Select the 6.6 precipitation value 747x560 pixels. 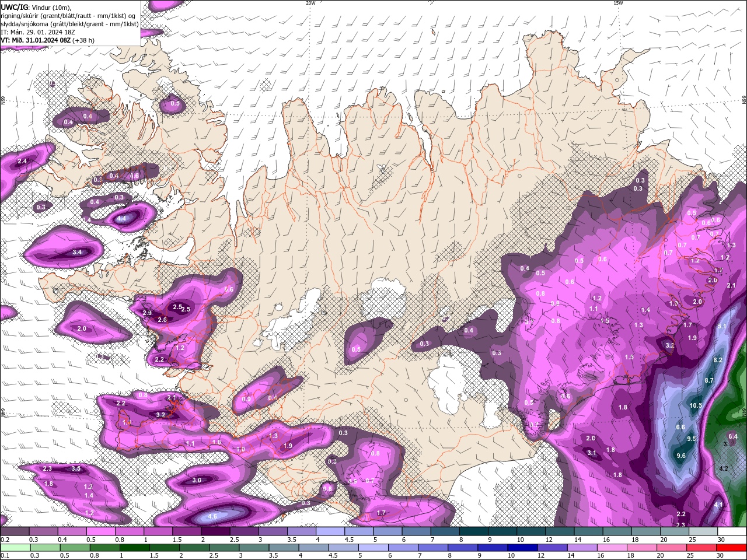680,427
